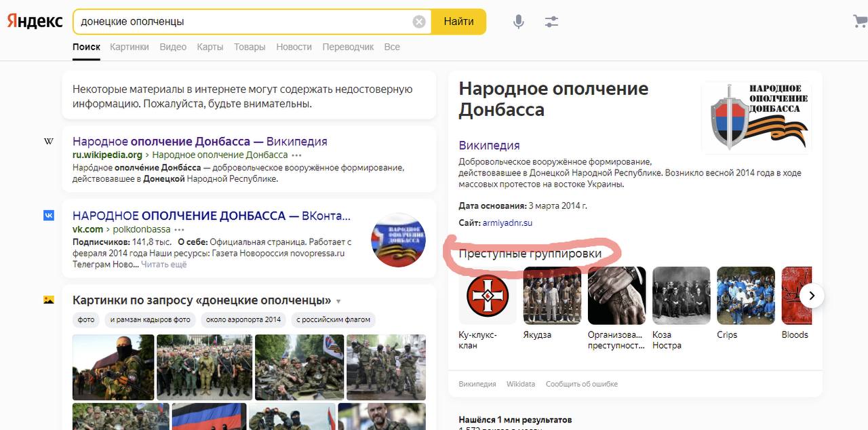Click in the search box with донецкие ополченцы
The width and height of the screenshot is (868, 430).
pos(244,22)
